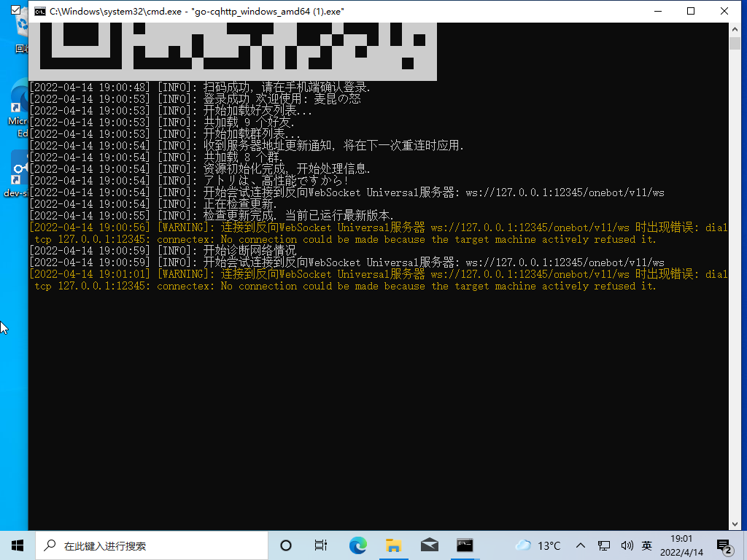Viewport: 747px width, 560px height.
Task: Click the log line 共加载 9 个好友
Action: [162, 122]
